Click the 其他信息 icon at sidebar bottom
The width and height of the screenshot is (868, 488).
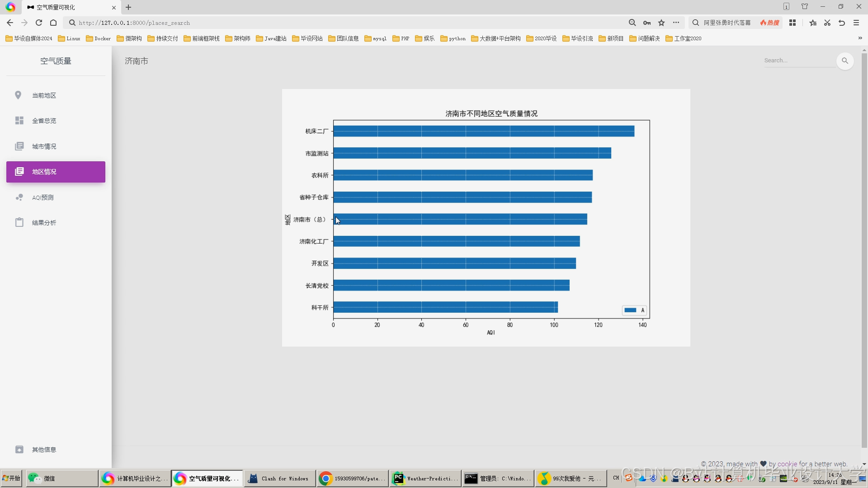pyautogui.click(x=19, y=450)
